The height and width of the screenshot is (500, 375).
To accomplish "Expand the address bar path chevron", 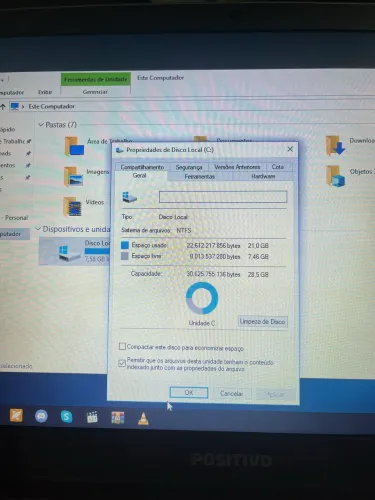I will 23,107.
